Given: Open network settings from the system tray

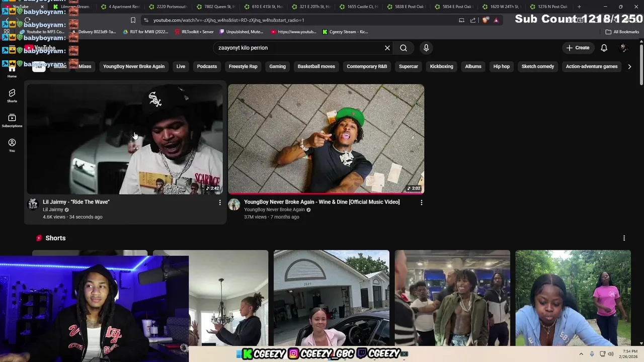Looking at the screenshot, I should pos(602,354).
